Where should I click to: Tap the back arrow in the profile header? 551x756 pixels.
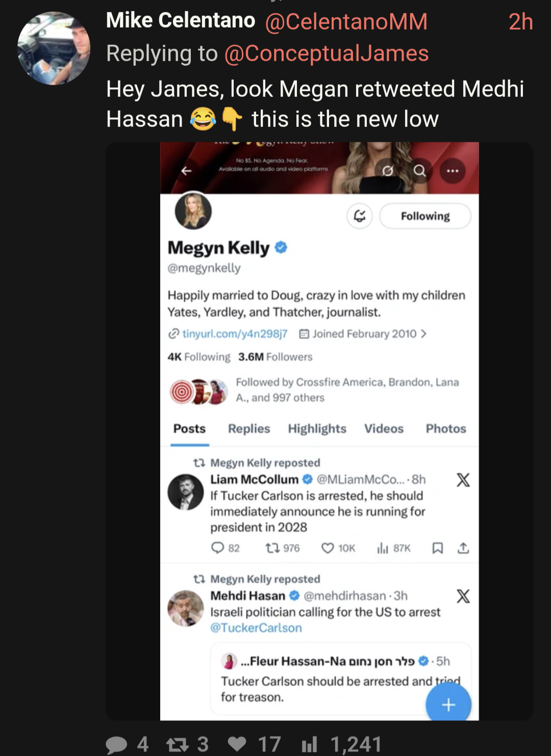coord(187,171)
